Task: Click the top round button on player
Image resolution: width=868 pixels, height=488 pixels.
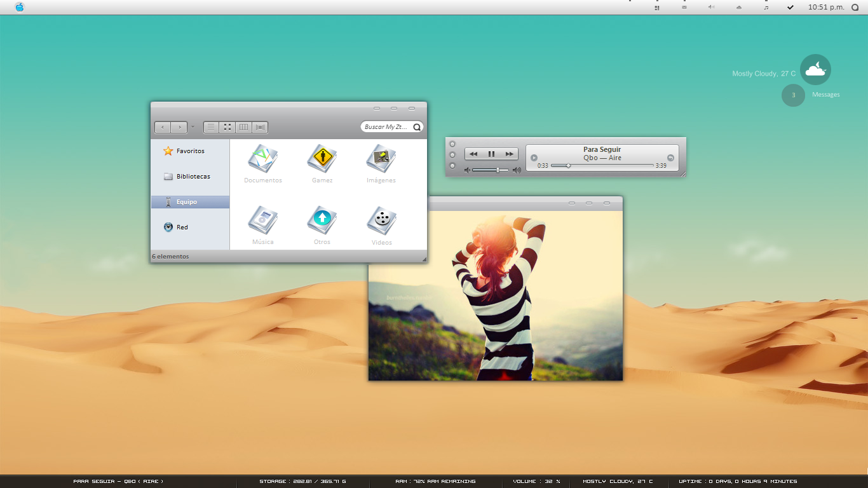Action: (452, 144)
